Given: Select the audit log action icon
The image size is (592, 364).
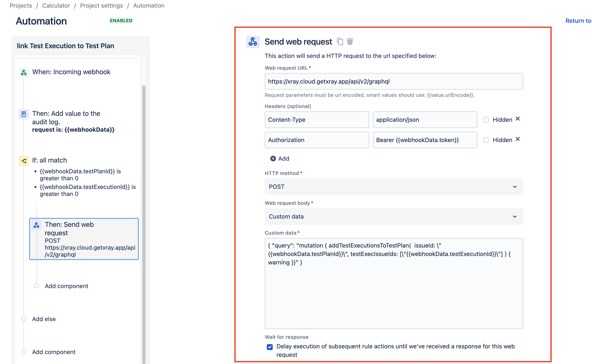Looking at the screenshot, I should (x=24, y=114).
